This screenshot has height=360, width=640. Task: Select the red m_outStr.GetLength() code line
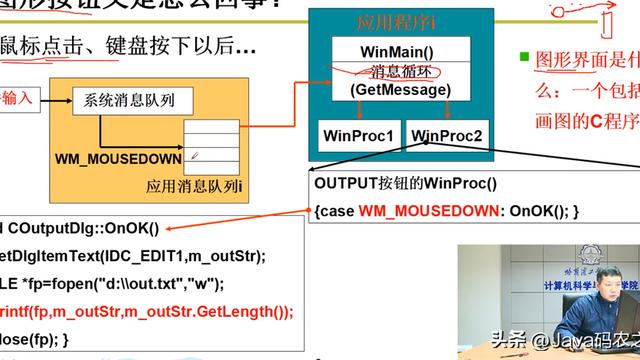(147, 312)
